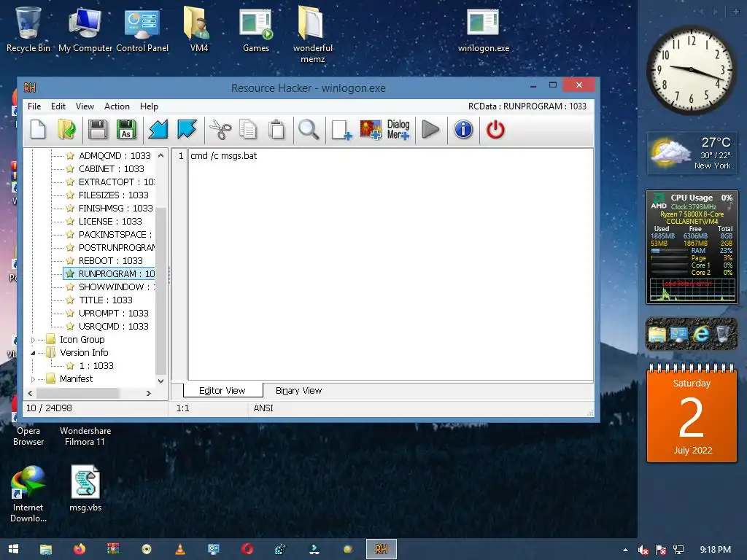Click the weather gadget showing New York
This screenshot has width=747, height=560.
(692, 153)
